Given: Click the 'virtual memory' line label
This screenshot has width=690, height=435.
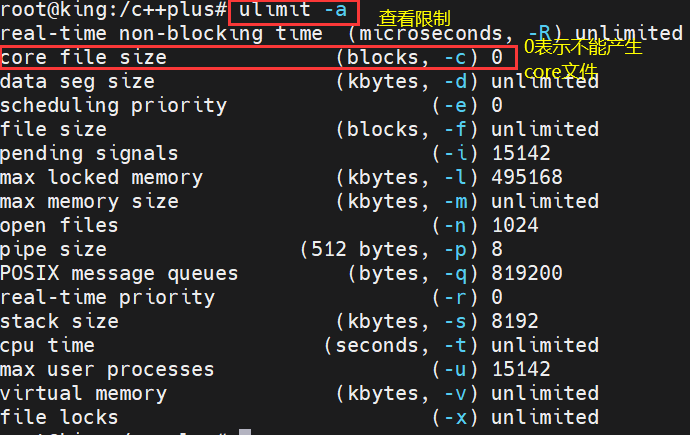Looking at the screenshot, I should (84, 394).
